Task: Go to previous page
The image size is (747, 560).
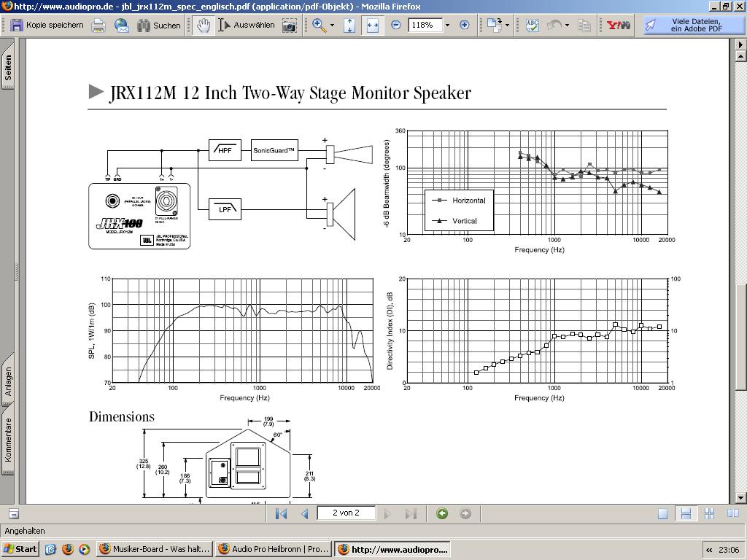Action: (305, 514)
